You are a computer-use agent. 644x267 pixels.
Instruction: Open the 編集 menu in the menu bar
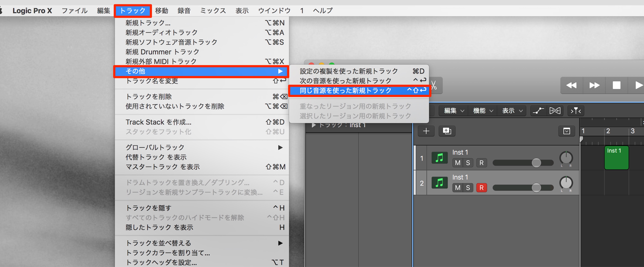pos(104,11)
